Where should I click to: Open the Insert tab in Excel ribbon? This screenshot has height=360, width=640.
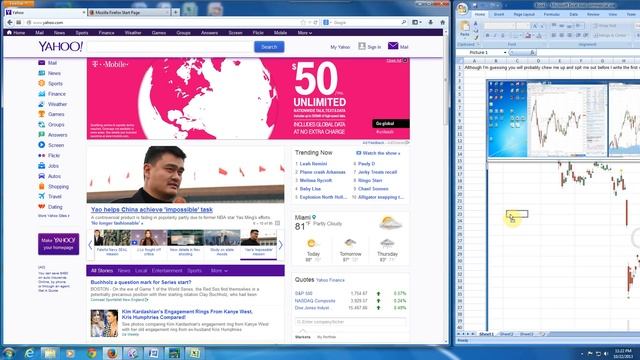tap(499, 14)
